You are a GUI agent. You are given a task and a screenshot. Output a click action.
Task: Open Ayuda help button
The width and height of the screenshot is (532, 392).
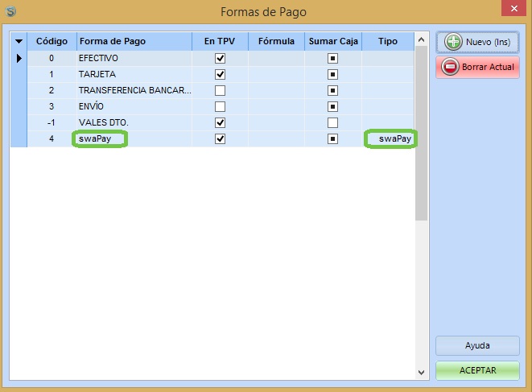(477, 345)
